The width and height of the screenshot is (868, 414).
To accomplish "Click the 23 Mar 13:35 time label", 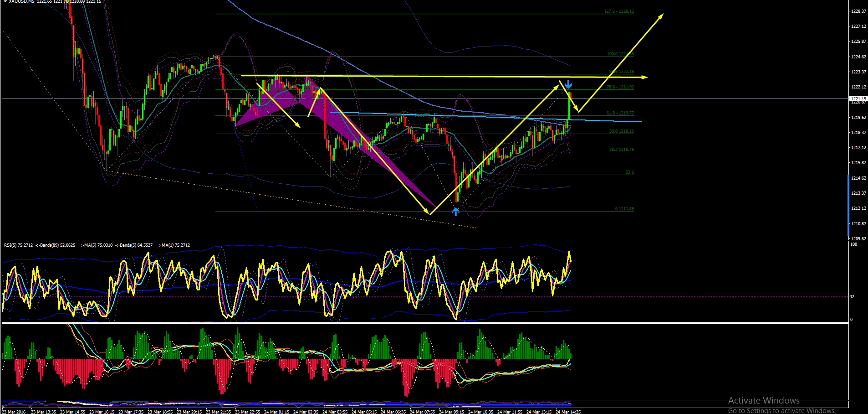I will coord(43,412).
